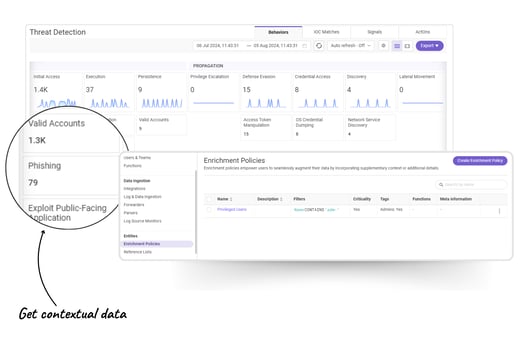The width and height of the screenshot is (525, 362).
Task: Select the Initial Access 1.4K card
Action: [56, 91]
